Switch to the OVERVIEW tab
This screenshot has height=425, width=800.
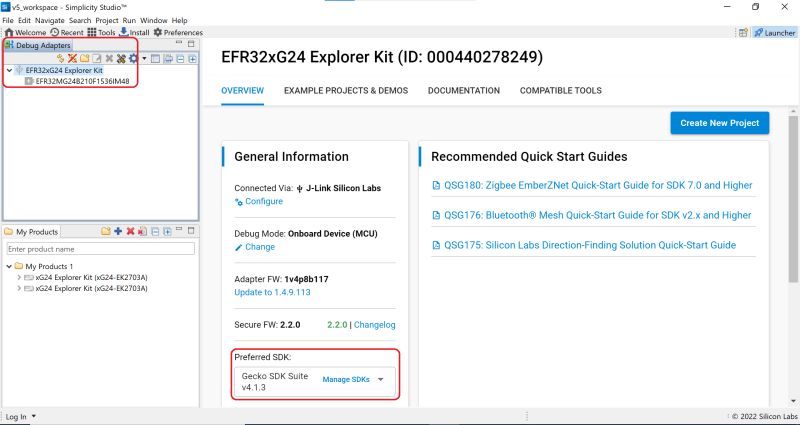(242, 91)
